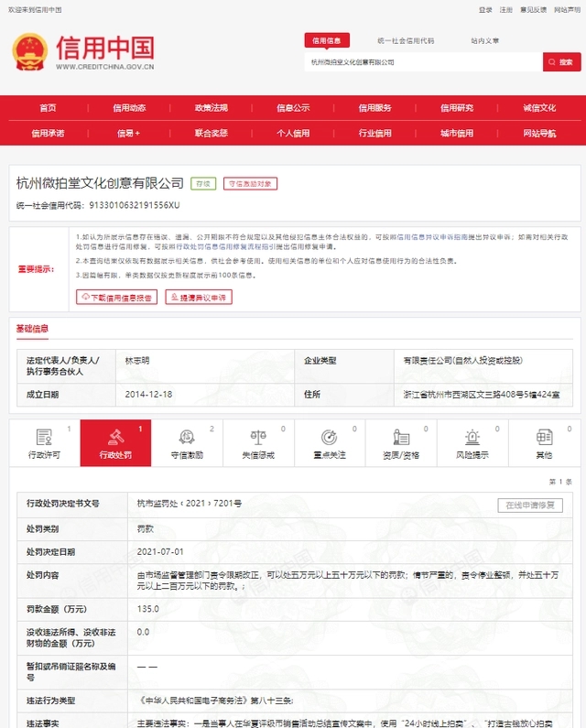Open 城市信用 navigation menu item
This screenshot has width=586, height=728.
pyautogui.click(x=457, y=134)
